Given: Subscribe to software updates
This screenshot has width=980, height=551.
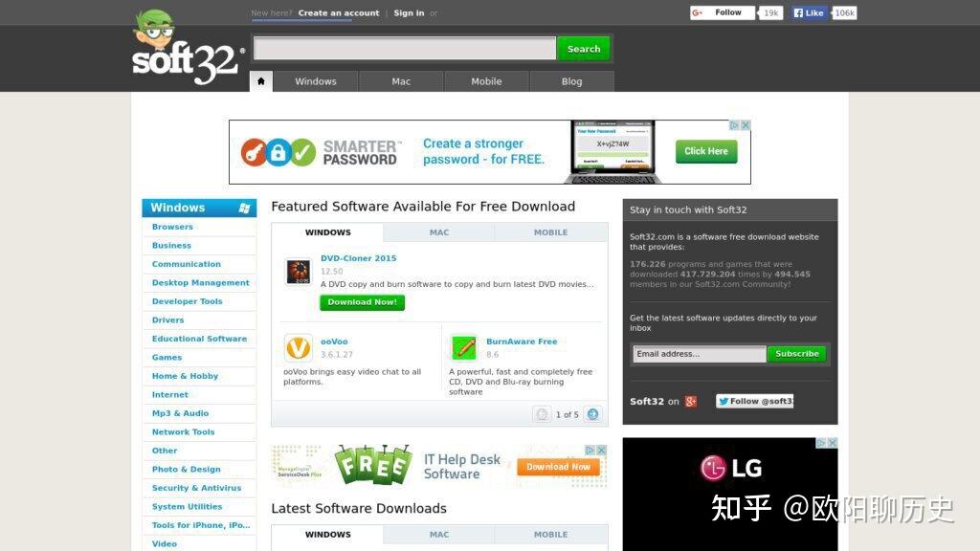Looking at the screenshot, I should click(x=796, y=353).
